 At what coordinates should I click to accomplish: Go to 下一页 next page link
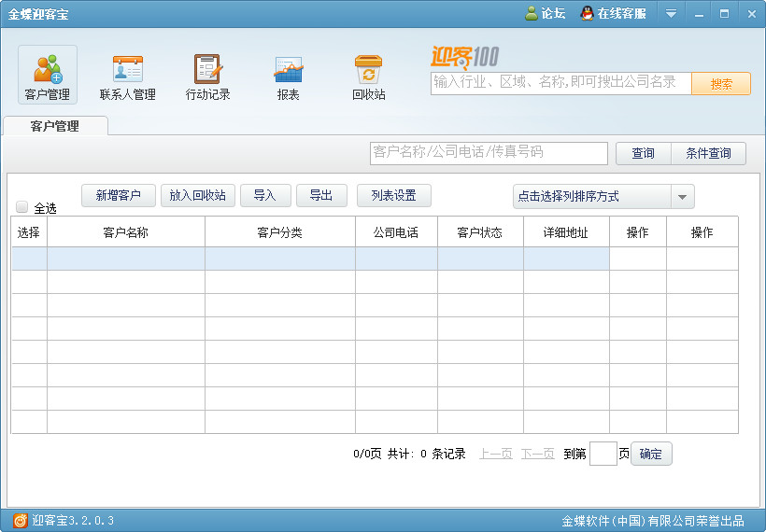pyautogui.click(x=538, y=454)
